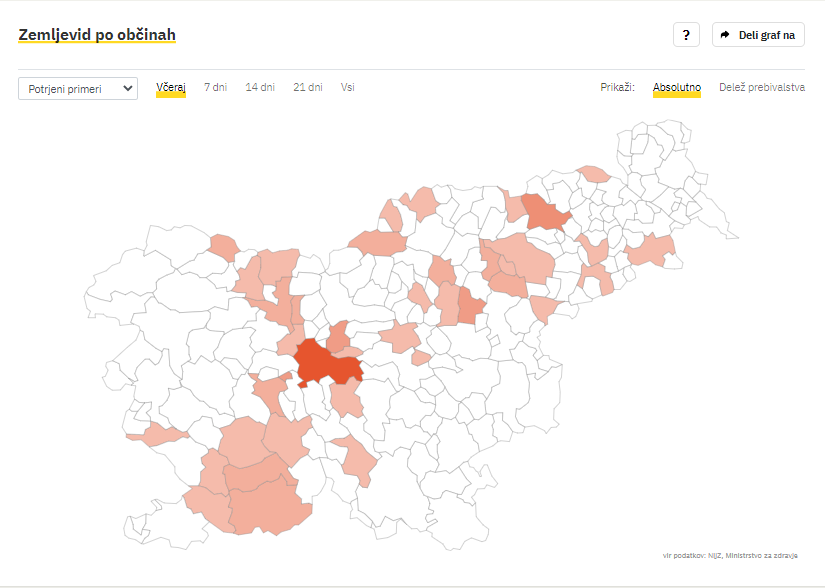Viewport: 825px width, 588px height.
Task: Select the 7 dni time range
Action: [x=215, y=87]
